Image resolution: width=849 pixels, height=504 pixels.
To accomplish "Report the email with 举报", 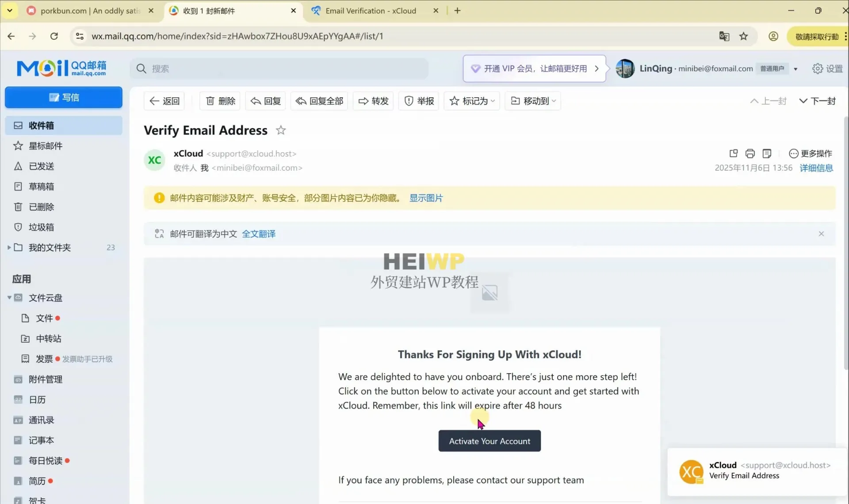I will [419, 101].
